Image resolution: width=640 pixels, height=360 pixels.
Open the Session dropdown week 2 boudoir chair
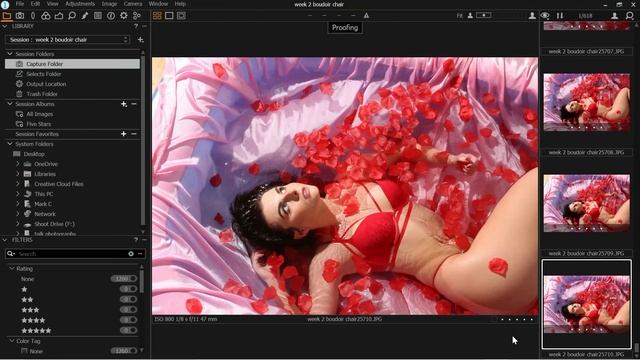pyautogui.click(x=68, y=40)
